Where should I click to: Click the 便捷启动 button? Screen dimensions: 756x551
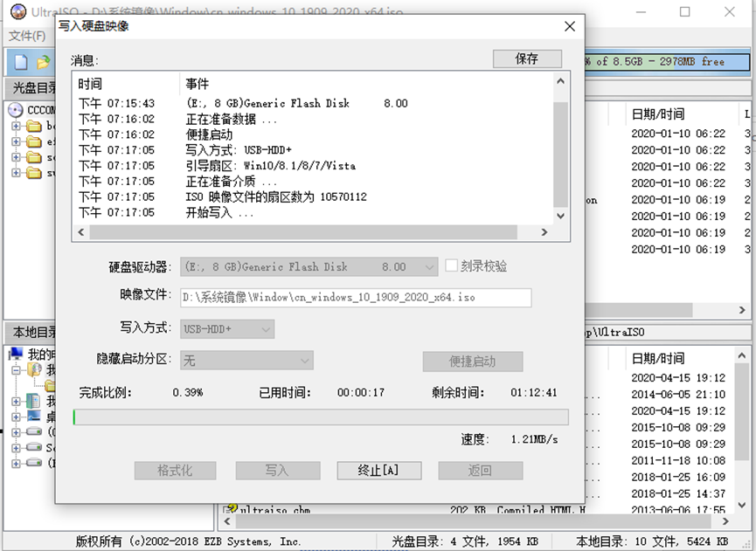pyautogui.click(x=473, y=362)
